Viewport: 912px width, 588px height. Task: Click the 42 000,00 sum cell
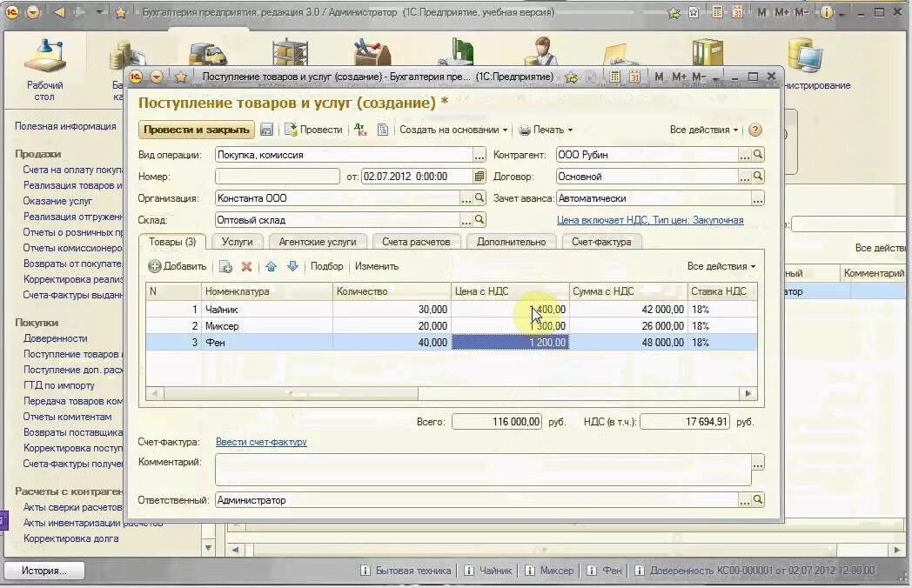pos(628,310)
